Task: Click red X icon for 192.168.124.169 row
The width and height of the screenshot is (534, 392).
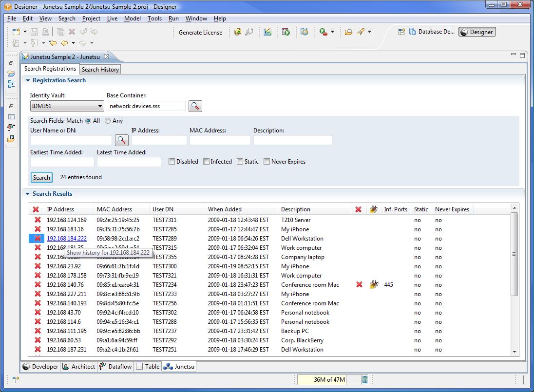Action: click(37, 220)
